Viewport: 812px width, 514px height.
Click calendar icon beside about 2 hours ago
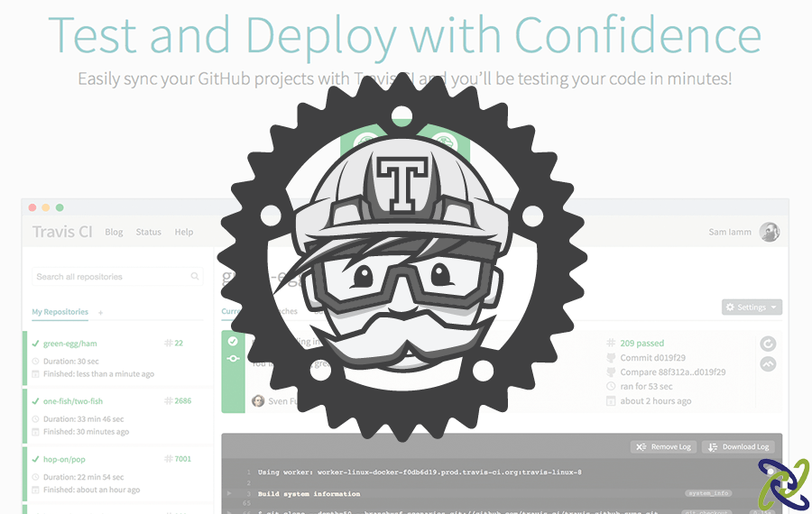pyautogui.click(x=611, y=401)
